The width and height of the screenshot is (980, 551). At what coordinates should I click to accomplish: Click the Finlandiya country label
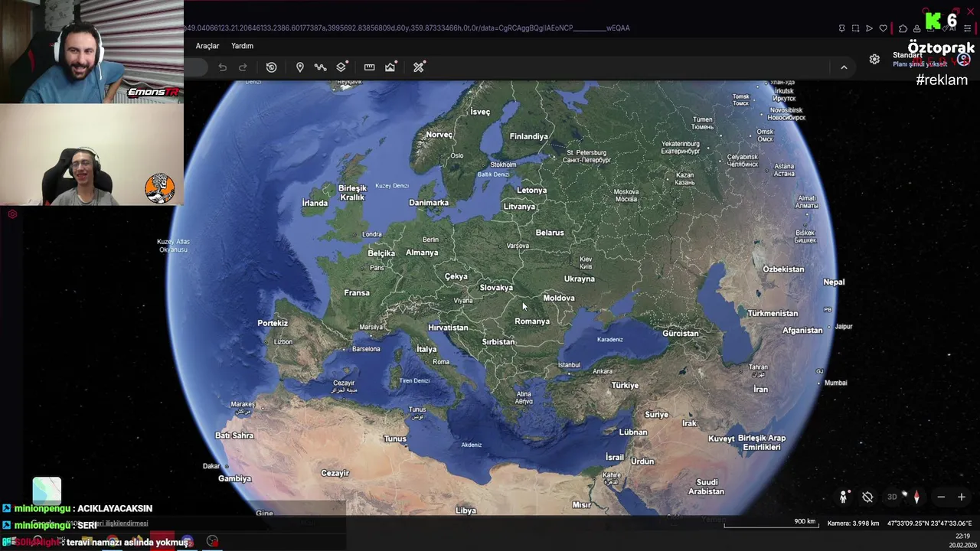click(x=529, y=136)
